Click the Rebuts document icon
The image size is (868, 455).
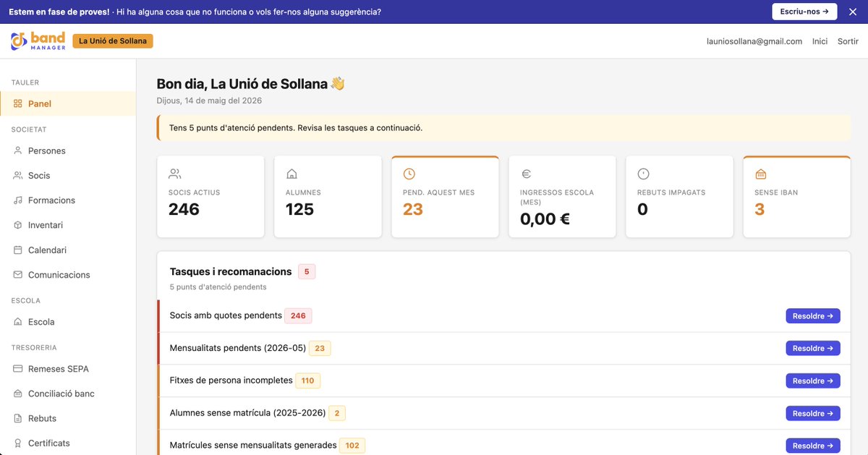coord(18,418)
